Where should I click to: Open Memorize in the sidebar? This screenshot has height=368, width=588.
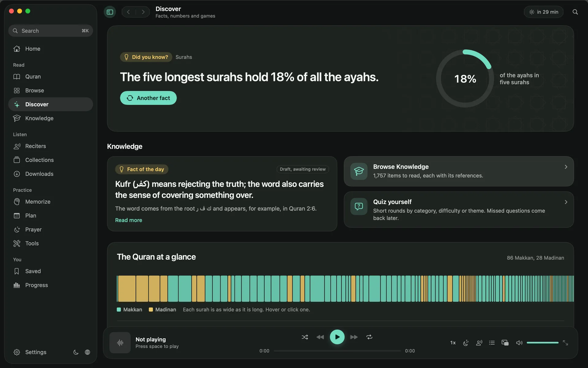[x=51, y=202]
